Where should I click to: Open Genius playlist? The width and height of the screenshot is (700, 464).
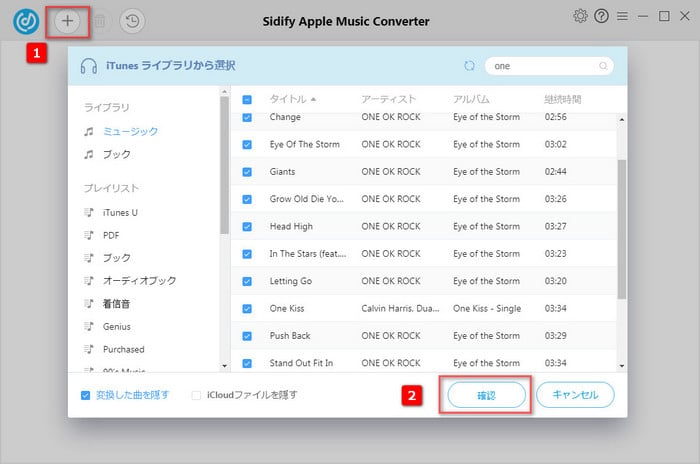click(x=117, y=326)
